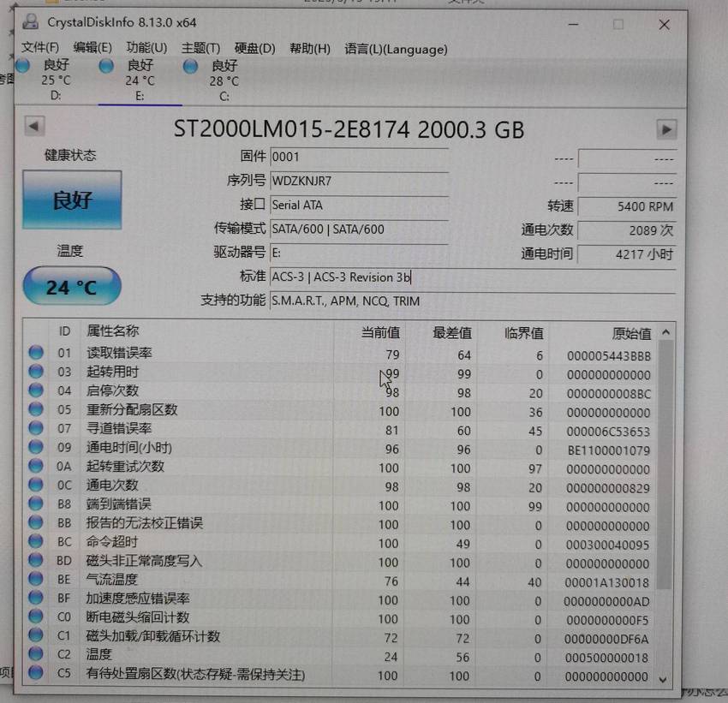Click the status icon of C2 温度 row

pyautogui.click(x=36, y=654)
